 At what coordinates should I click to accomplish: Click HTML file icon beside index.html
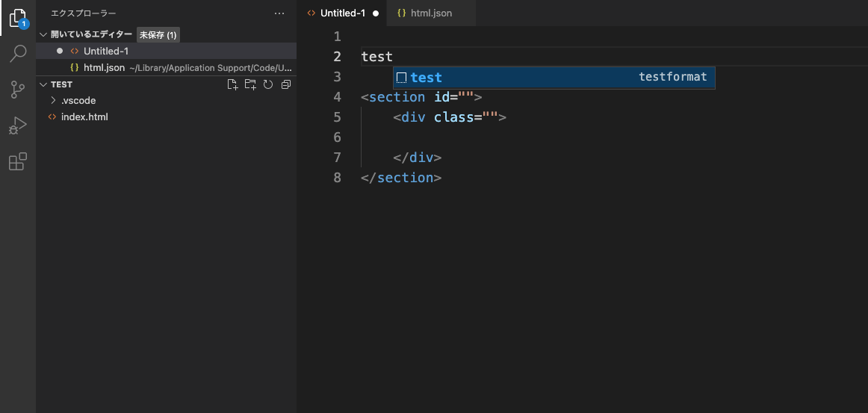pos(52,117)
